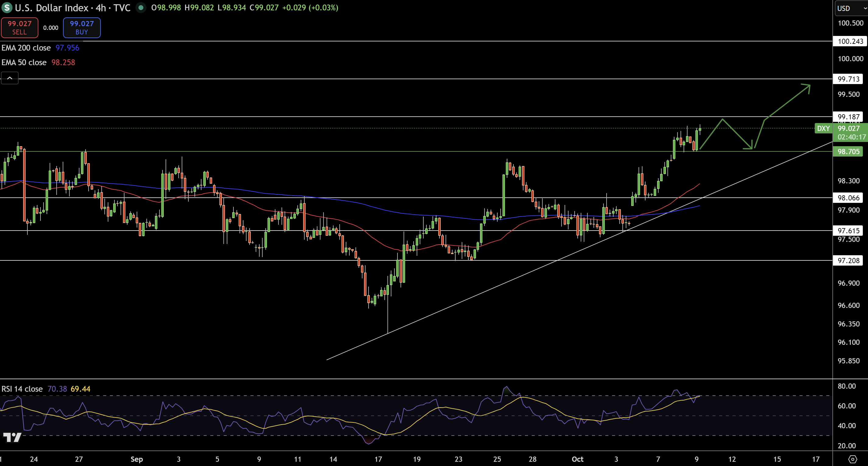The width and height of the screenshot is (868, 466).
Task: Click the 97.208 support level label
Action: pyautogui.click(x=849, y=260)
